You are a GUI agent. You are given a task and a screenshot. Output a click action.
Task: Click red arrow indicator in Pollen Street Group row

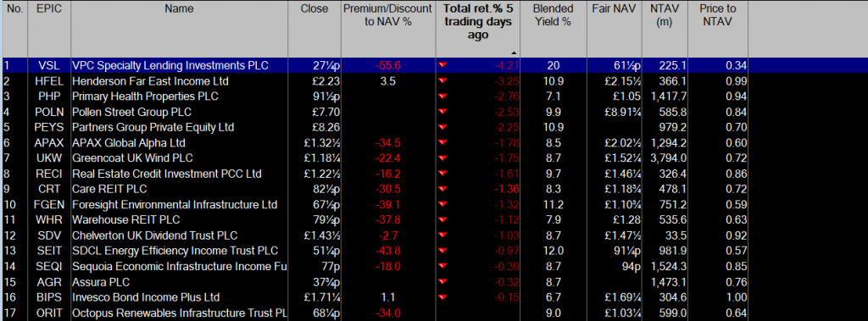click(x=442, y=112)
